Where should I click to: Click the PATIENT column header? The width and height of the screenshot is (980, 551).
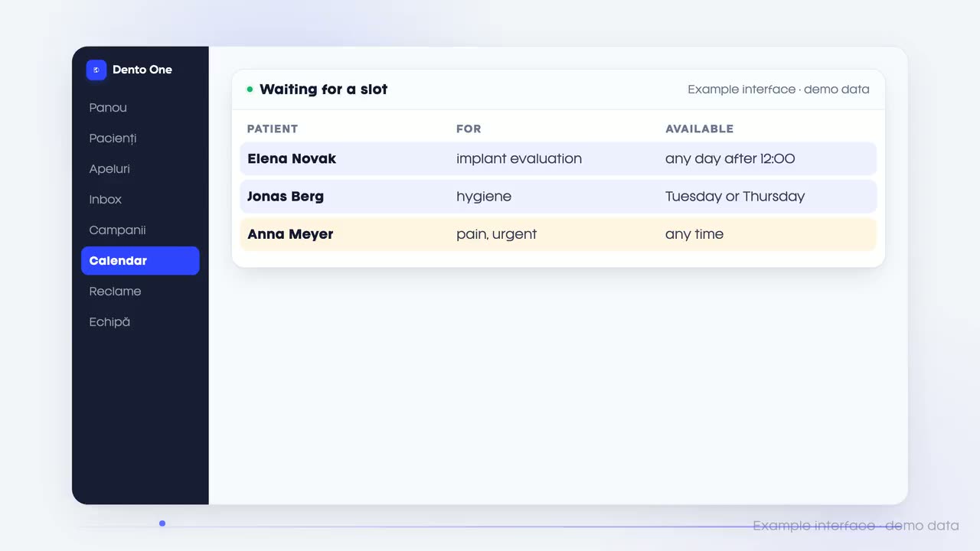[273, 129]
